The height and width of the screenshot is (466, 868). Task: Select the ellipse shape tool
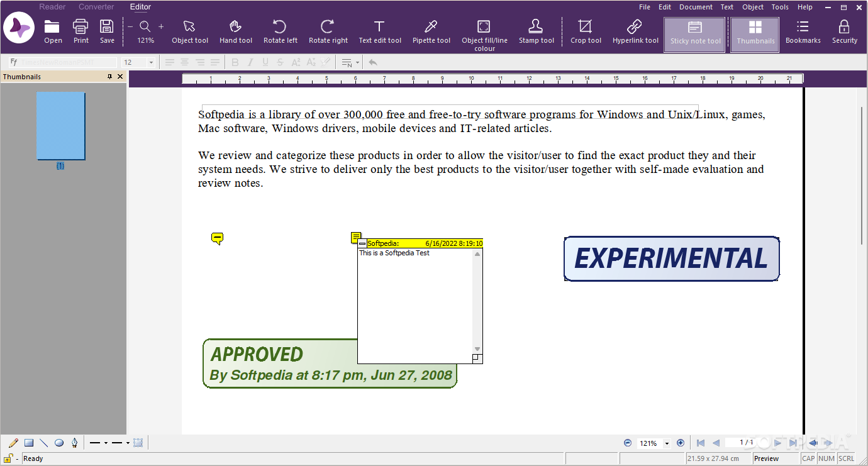coord(59,443)
